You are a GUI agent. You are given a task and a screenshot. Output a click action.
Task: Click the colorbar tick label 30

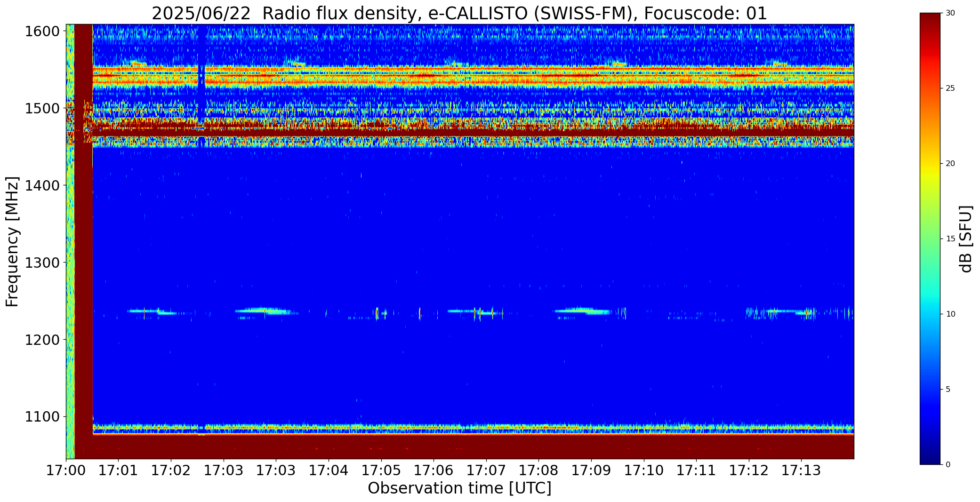click(950, 13)
